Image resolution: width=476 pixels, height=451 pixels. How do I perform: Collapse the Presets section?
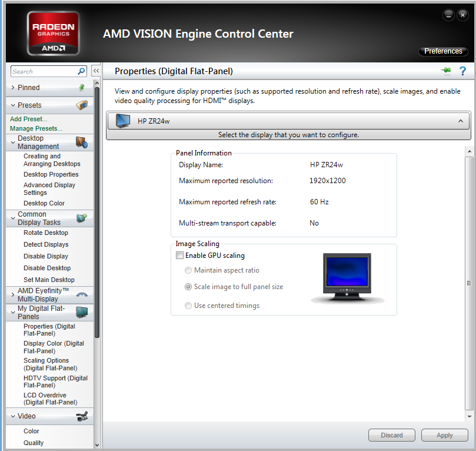click(13, 105)
